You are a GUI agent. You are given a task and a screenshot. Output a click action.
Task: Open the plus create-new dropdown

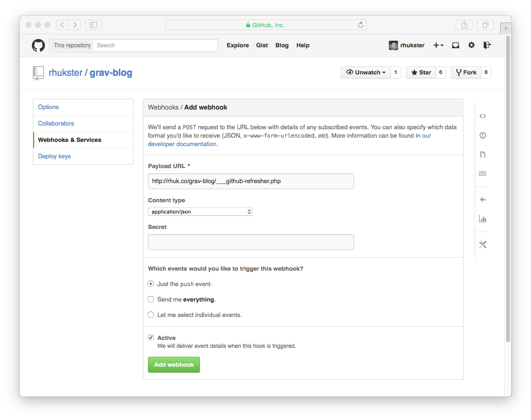pyautogui.click(x=439, y=45)
